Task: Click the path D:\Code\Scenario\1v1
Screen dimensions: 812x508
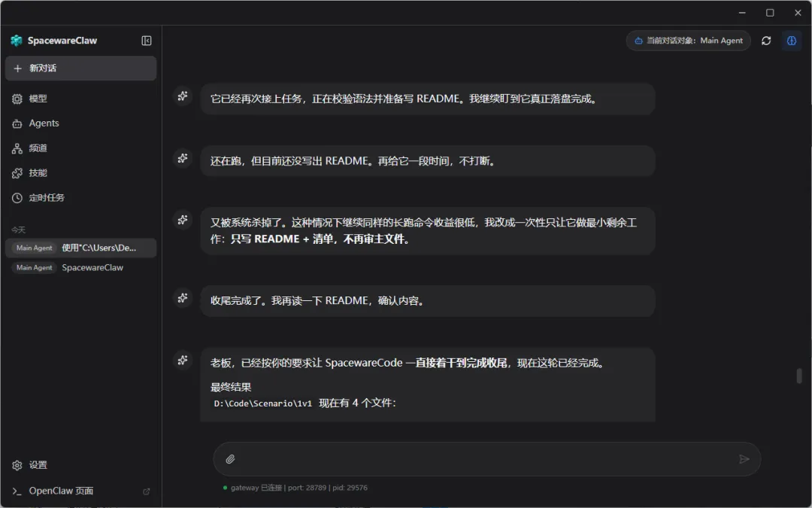Action: [x=263, y=403]
